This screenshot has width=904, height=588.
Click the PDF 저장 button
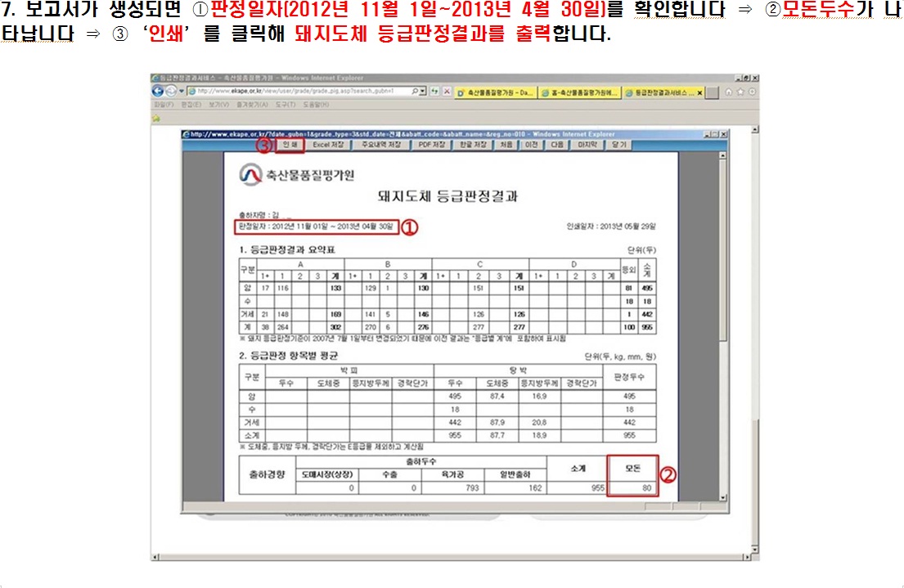[x=431, y=145]
